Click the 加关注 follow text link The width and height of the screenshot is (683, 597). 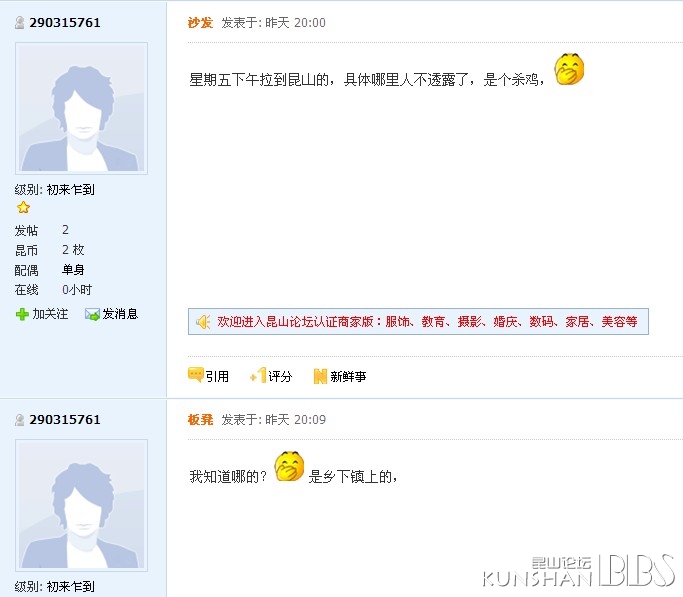tap(51, 314)
